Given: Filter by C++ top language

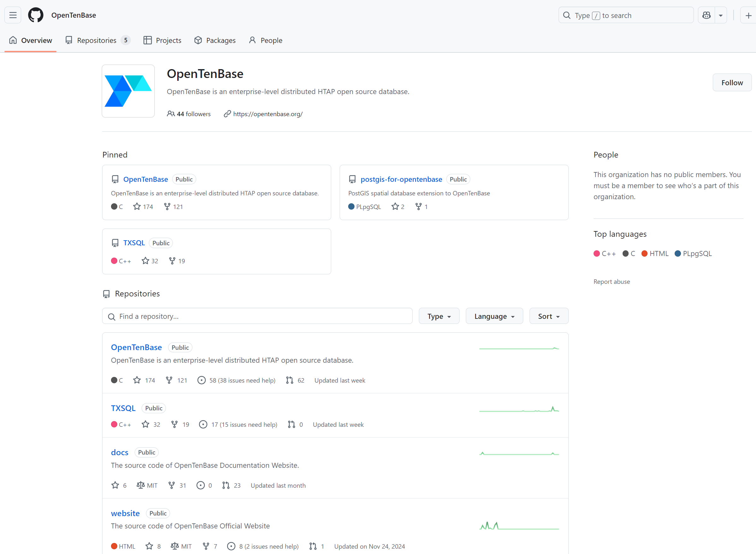Looking at the screenshot, I should pyautogui.click(x=604, y=253).
